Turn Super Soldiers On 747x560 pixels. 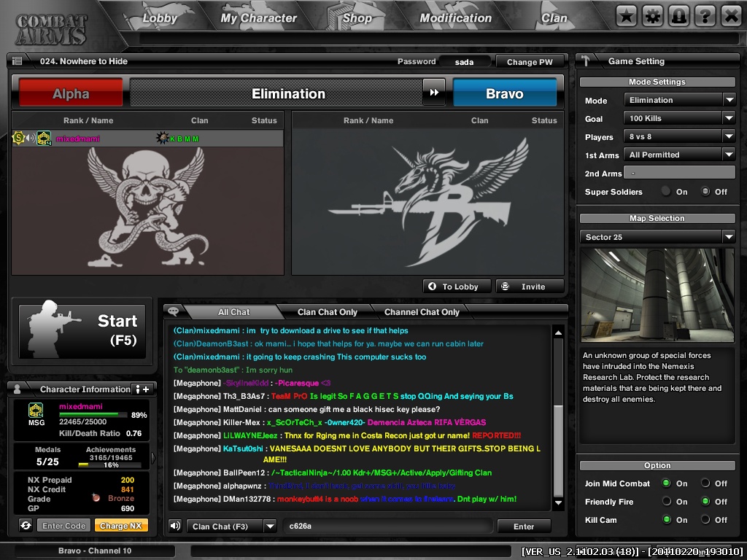[666, 192]
